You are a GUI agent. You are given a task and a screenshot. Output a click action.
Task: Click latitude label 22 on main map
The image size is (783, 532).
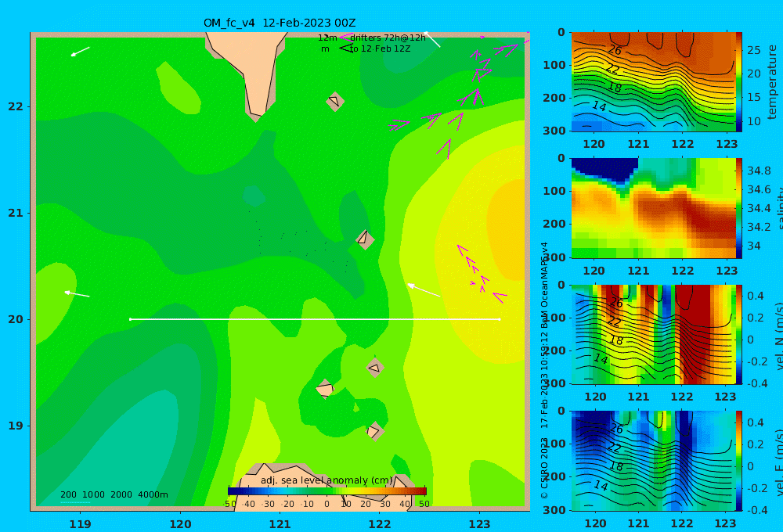click(16, 107)
